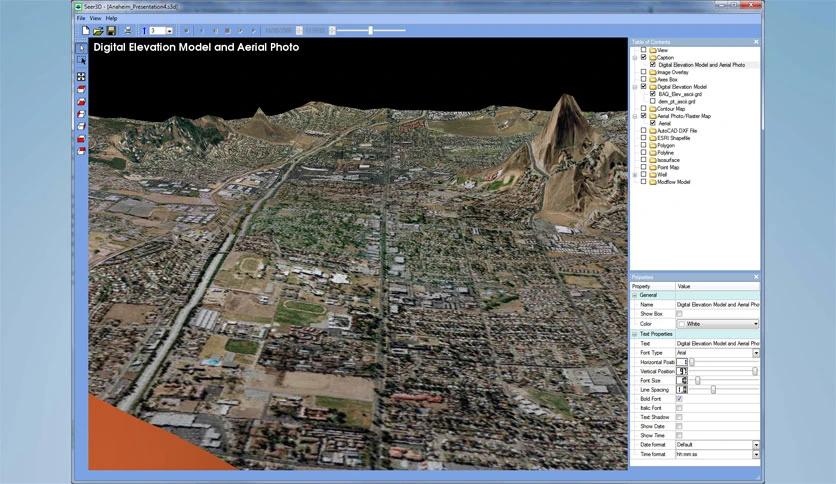Screen dimensions: 836x484
Task: Open the Help menu
Action: 111,18
